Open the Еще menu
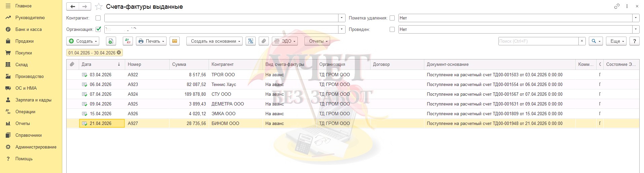Screen dimensions: 644x173 pyautogui.click(x=616, y=41)
